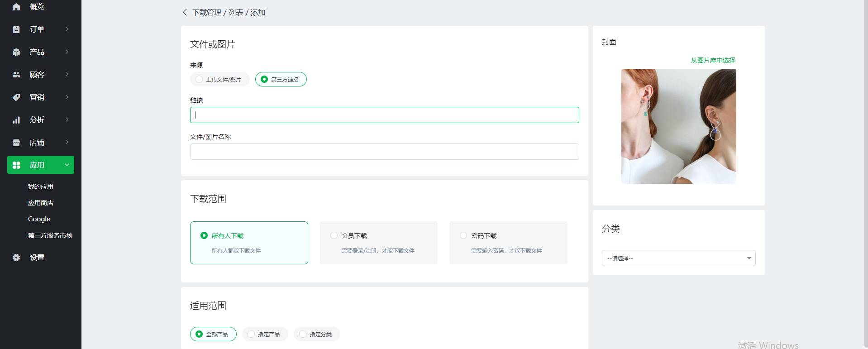Choose 会员下载 download scope
This screenshot has width=868, height=349.
pyautogui.click(x=334, y=235)
